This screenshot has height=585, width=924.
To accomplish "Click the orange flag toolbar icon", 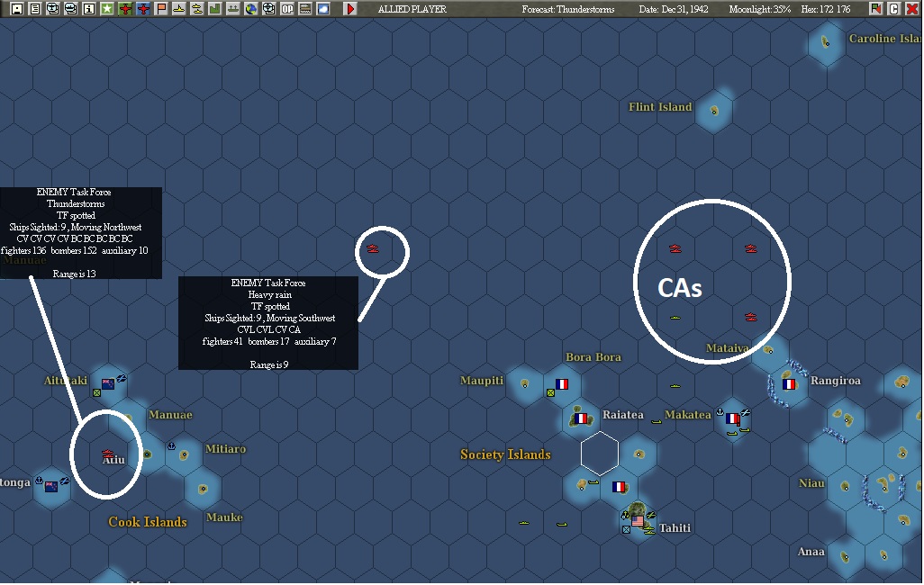I will click(161, 9).
